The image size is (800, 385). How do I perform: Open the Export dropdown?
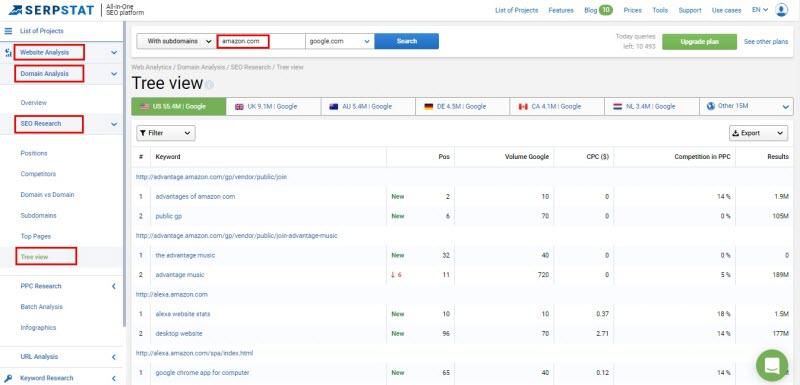(x=758, y=133)
